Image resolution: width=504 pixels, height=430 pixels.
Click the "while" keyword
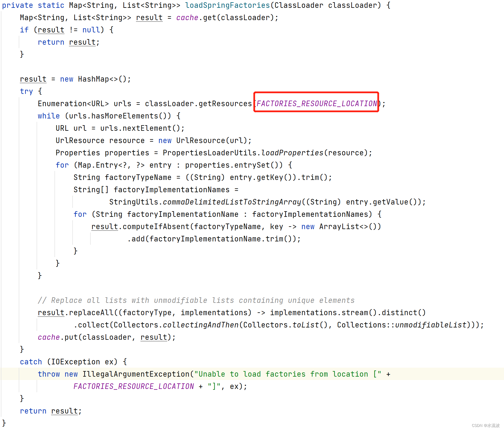pyautogui.click(x=49, y=116)
